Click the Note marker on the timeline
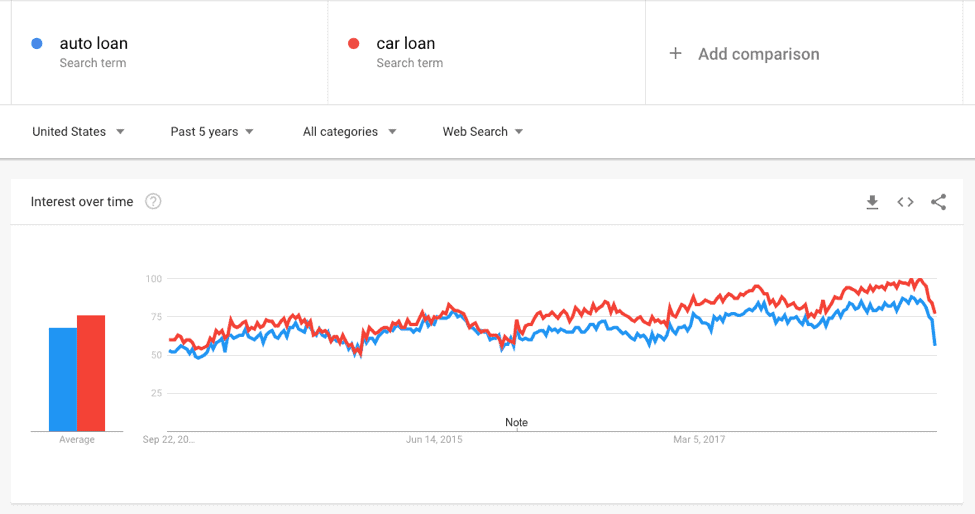 (x=516, y=423)
